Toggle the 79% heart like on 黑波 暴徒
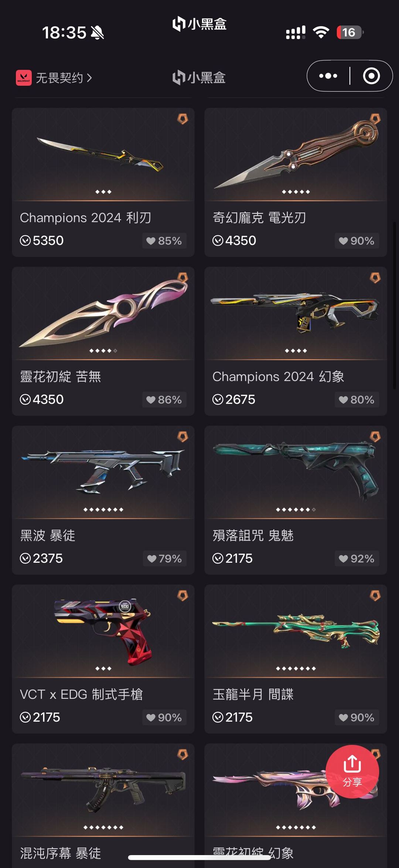This screenshot has height=868, width=399. pos(165,559)
